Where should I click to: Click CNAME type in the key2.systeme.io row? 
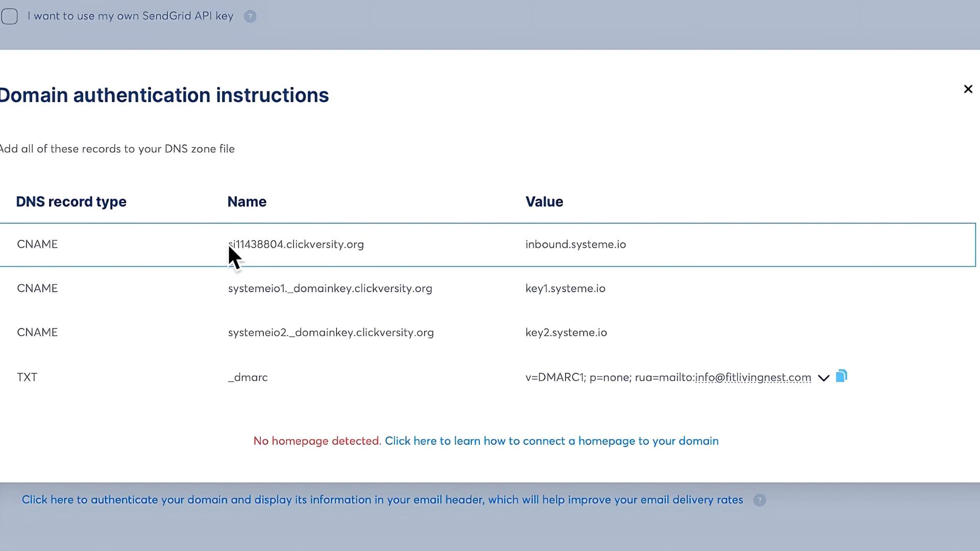click(x=37, y=333)
